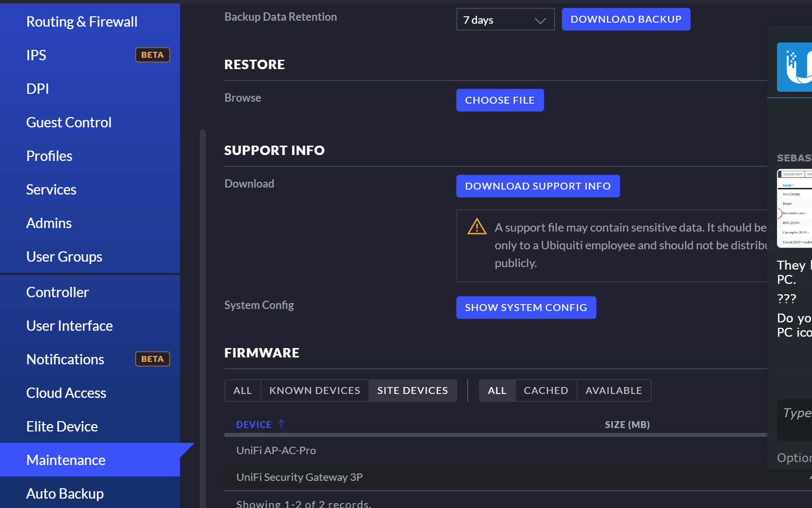Navigate to Auto Backup settings

(65, 494)
